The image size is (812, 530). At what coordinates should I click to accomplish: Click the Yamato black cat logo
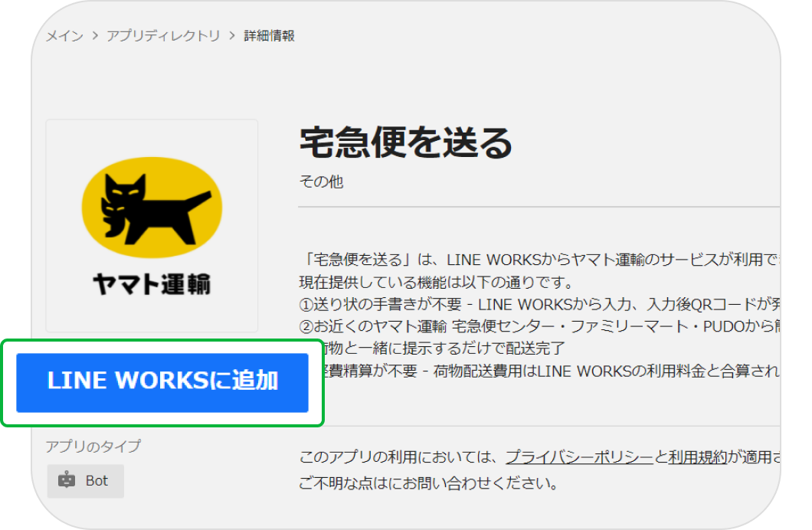[152, 206]
